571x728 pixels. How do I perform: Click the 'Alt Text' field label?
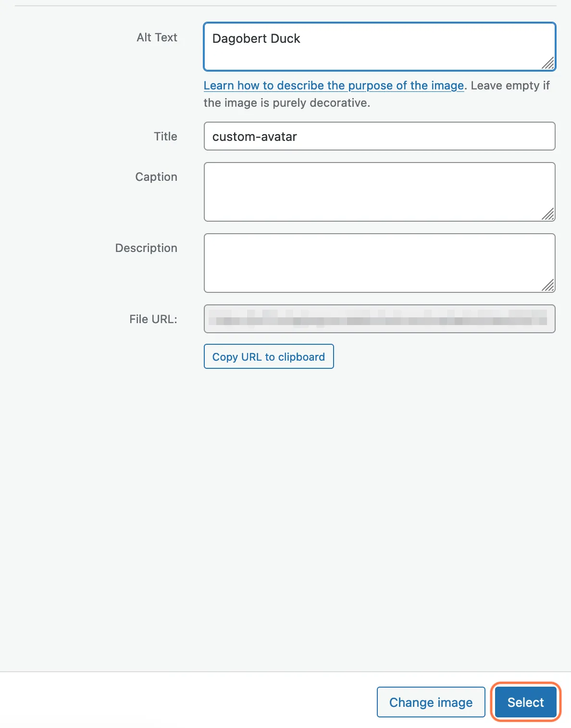pos(157,38)
